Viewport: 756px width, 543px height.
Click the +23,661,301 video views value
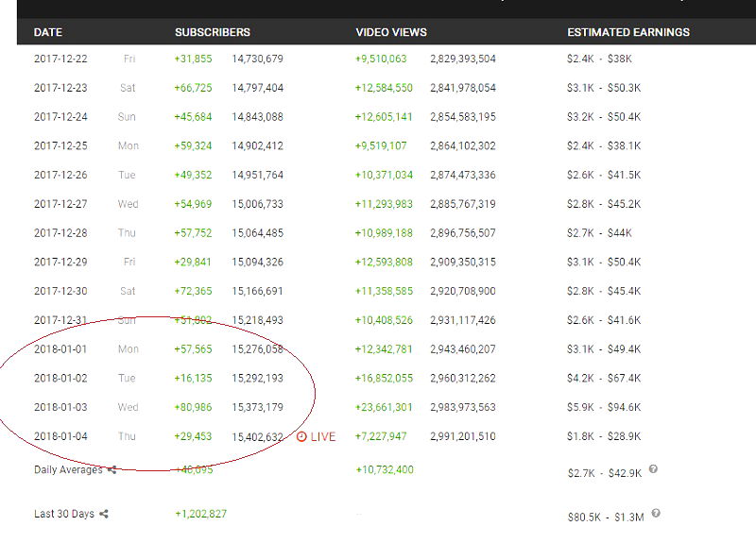point(384,407)
